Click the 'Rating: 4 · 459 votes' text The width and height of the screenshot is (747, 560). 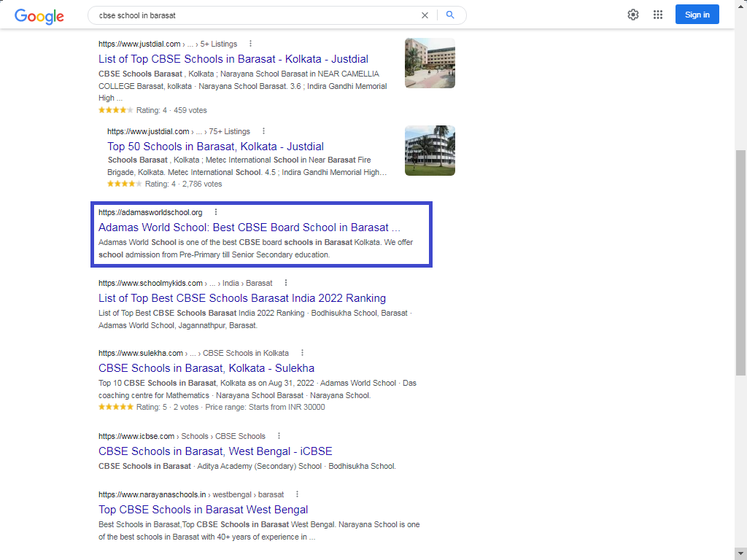click(x=171, y=110)
